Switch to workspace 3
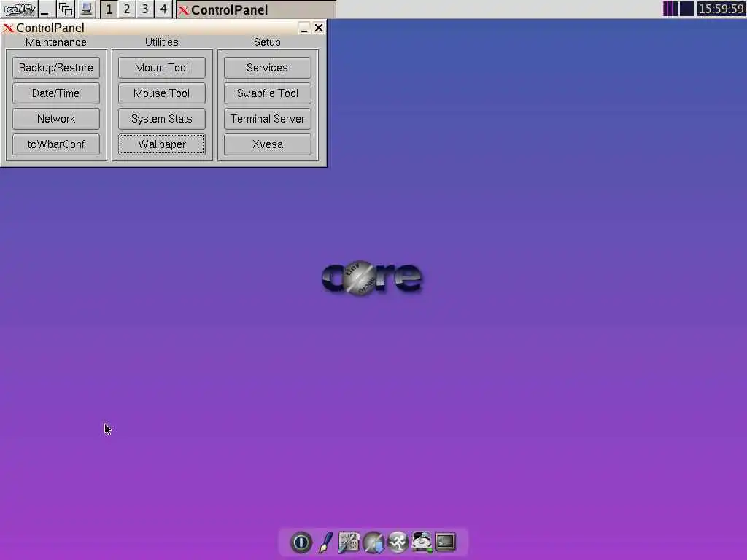The width and height of the screenshot is (747, 560). click(145, 9)
